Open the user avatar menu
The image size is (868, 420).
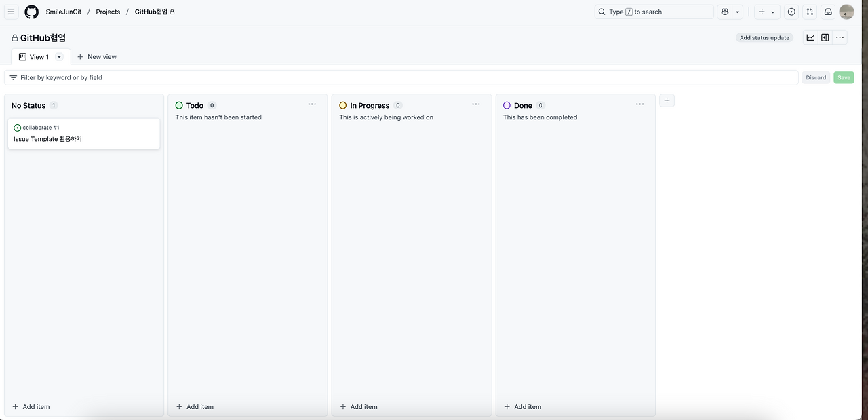coord(846,12)
